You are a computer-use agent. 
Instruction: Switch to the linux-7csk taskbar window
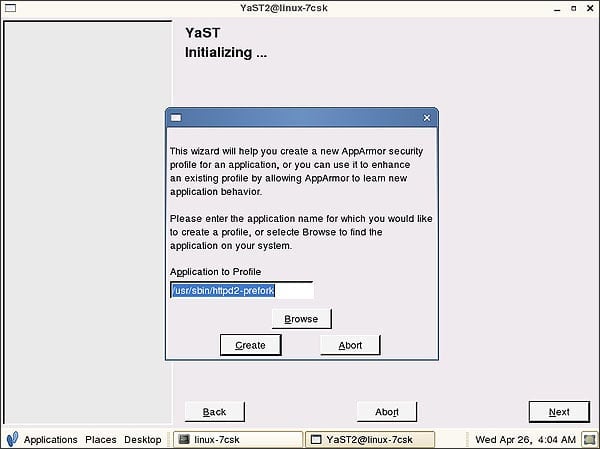[238, 439]
